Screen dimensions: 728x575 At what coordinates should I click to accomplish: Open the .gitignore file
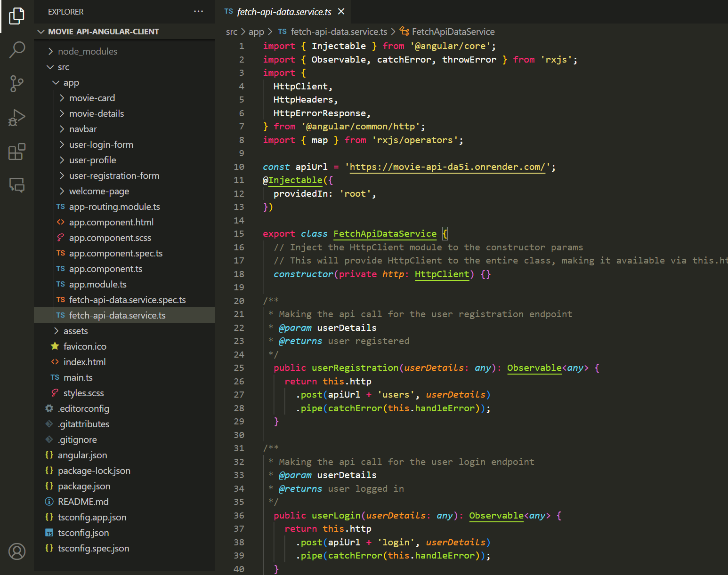click(124, 439)
